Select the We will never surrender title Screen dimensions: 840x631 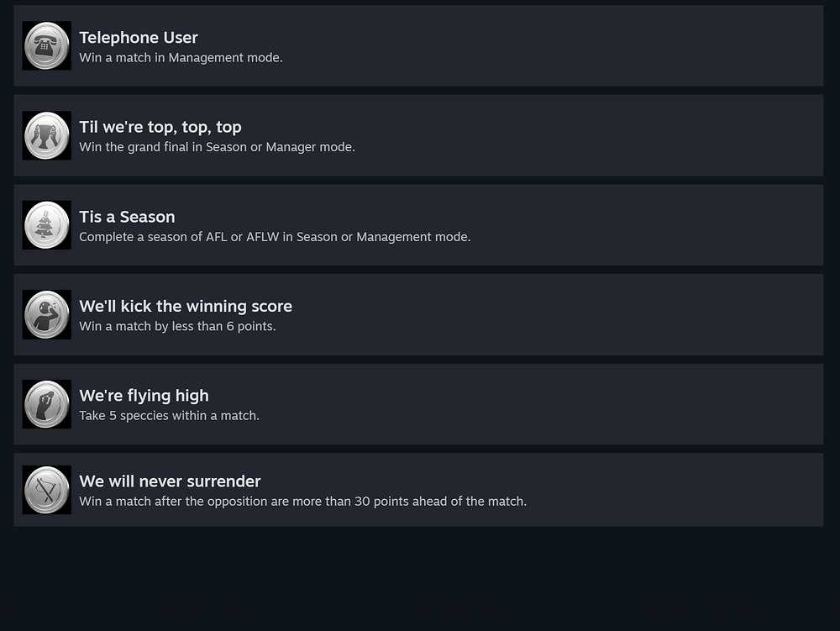pyautogui.click(x=170, y=481)
